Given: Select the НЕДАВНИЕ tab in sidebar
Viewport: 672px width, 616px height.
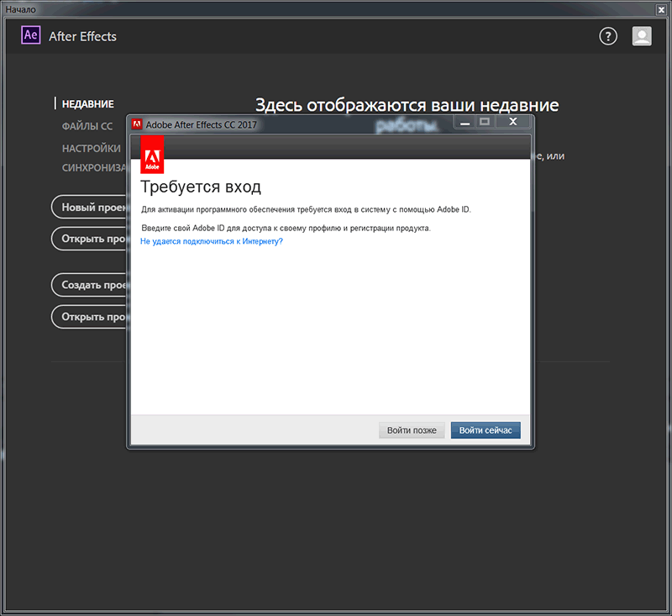Looking at the screenshot, I should coord(88,104).
